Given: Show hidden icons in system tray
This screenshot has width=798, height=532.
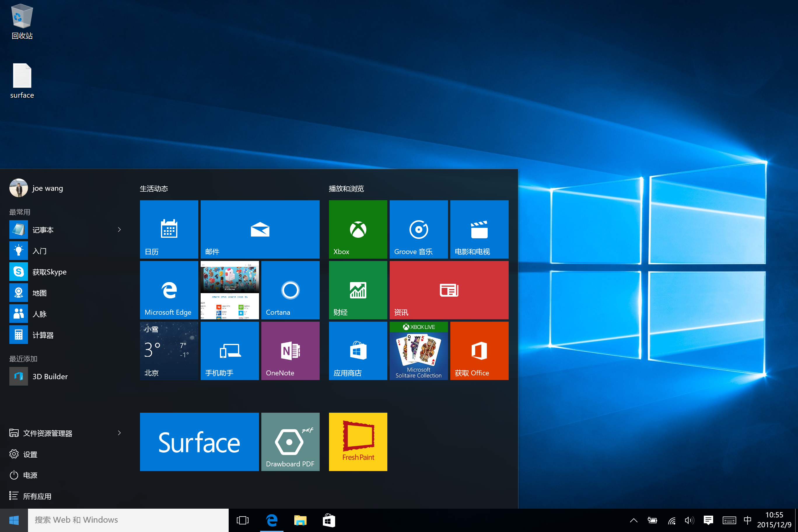Looking at the screenshot, I should click(x=633, y=520).
